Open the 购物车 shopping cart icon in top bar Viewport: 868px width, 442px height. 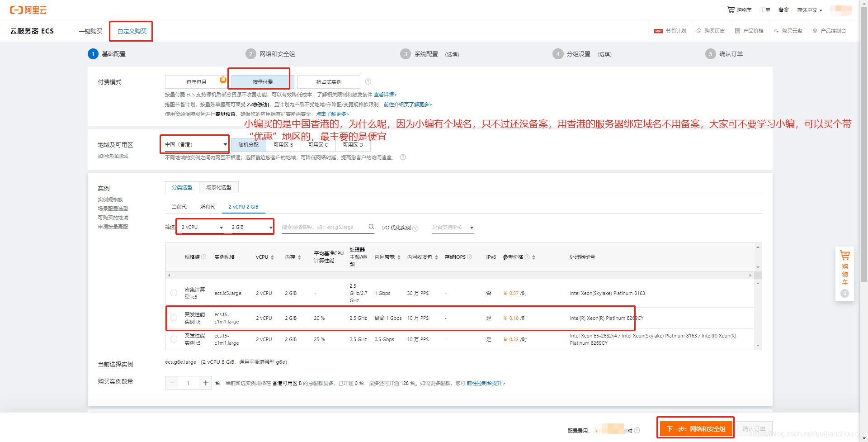(x=739, y=10)
